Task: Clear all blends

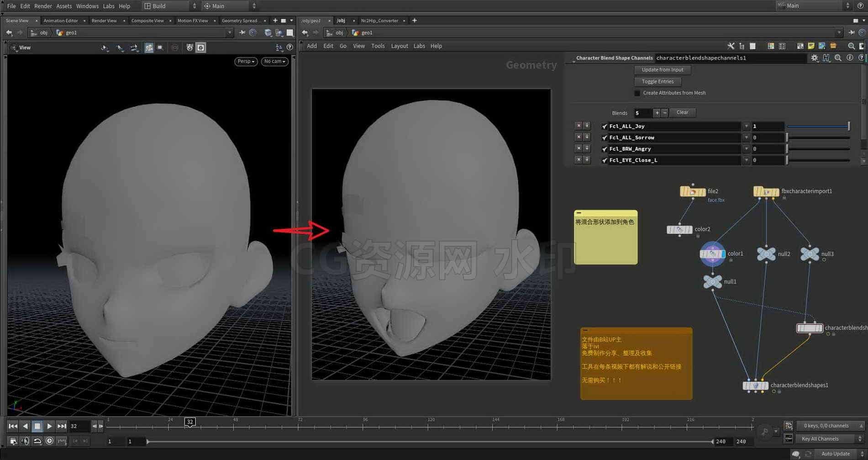Action: pos(682,112)
